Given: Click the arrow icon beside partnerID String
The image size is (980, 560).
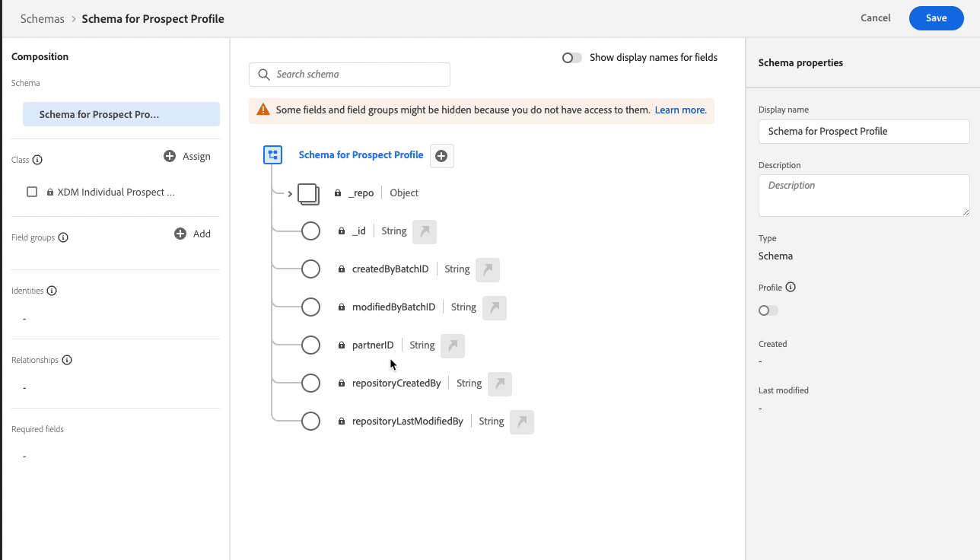Looking at the screenshot, I should tap(452, 345).
